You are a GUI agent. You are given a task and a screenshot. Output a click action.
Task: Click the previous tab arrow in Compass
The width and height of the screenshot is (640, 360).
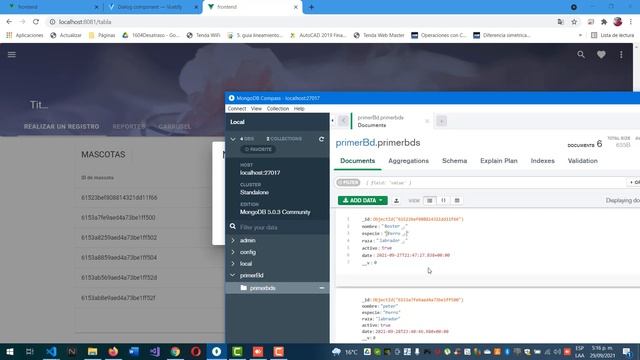point(343,121)
